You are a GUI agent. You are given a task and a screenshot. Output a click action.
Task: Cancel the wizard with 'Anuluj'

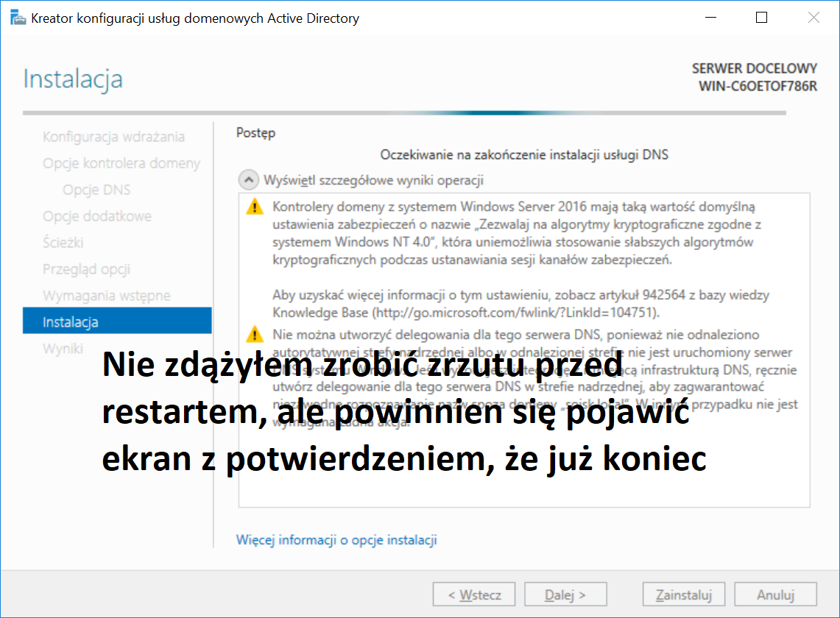[776, 594]
